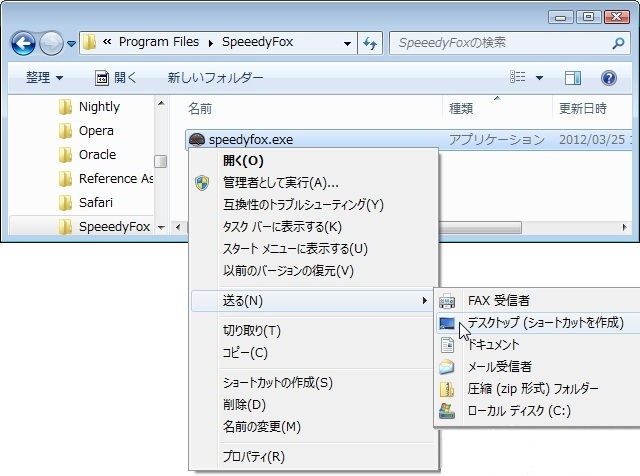Send to ドキュメント
Screen dimensions: 640x476
[537, 345]
